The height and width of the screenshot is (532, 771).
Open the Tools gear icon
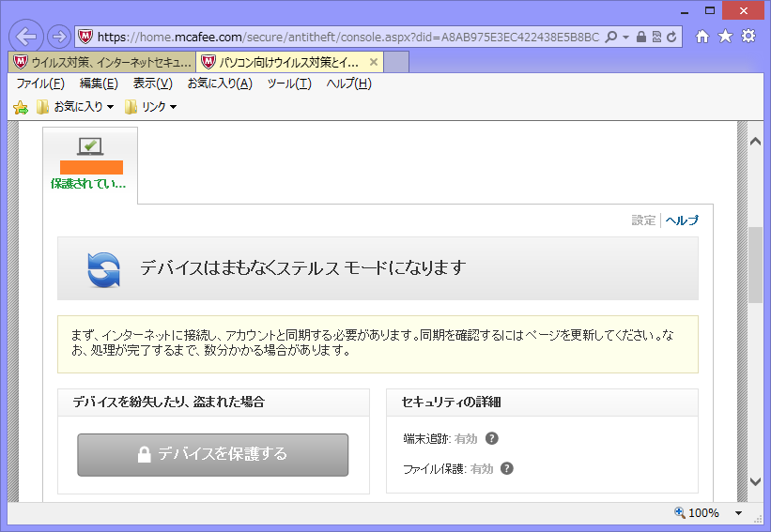(748, 36)
